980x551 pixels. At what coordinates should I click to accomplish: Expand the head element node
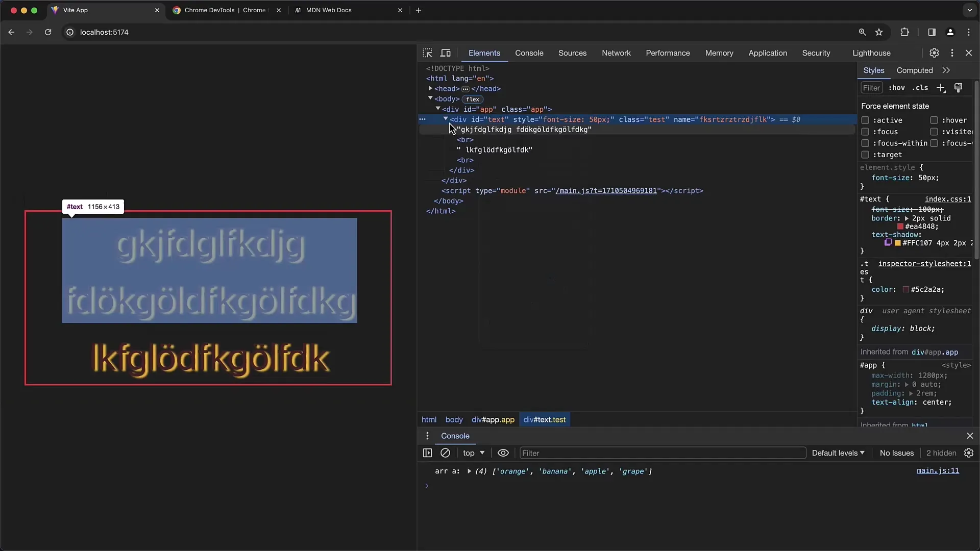430,88
